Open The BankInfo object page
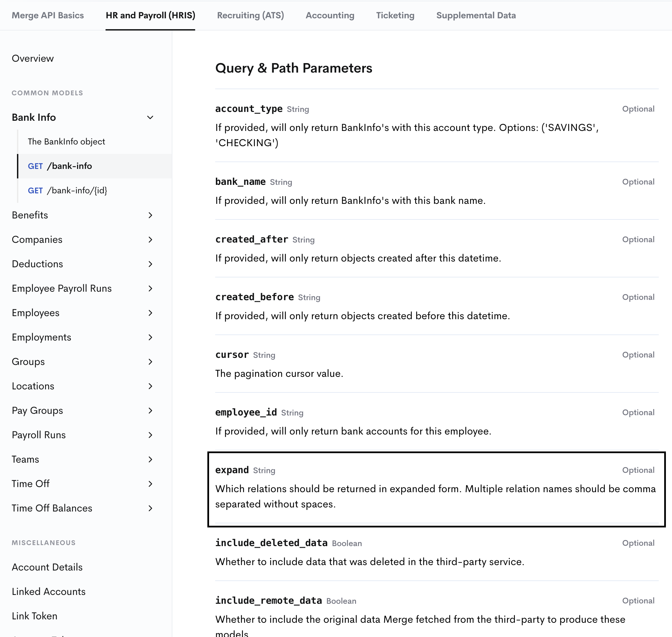Image resolution: width=672 pixels, height=637 pixels. click(66, 141)
